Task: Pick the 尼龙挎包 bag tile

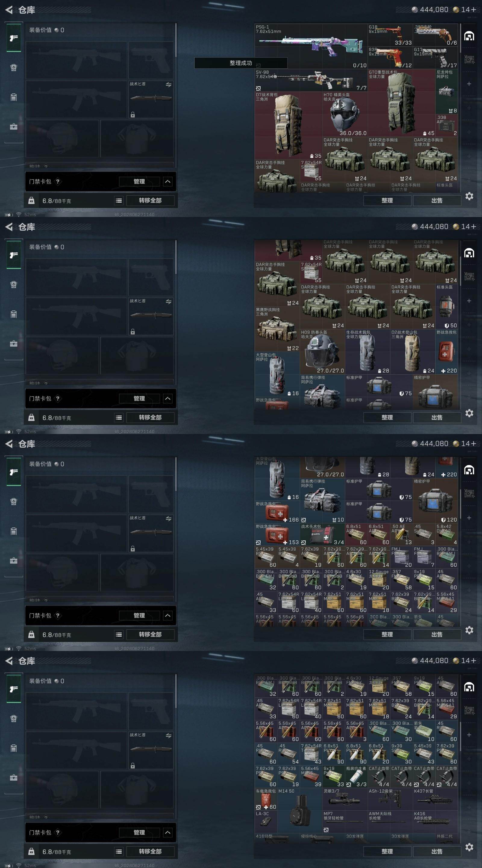Action: (x=447, y=91)
